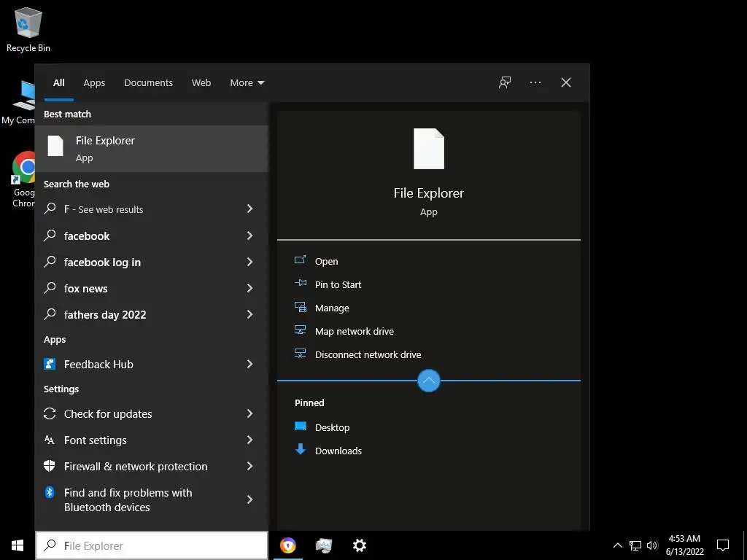Open the purple browser icon in taskbar

pyautogui.click(x=287, y=545)
